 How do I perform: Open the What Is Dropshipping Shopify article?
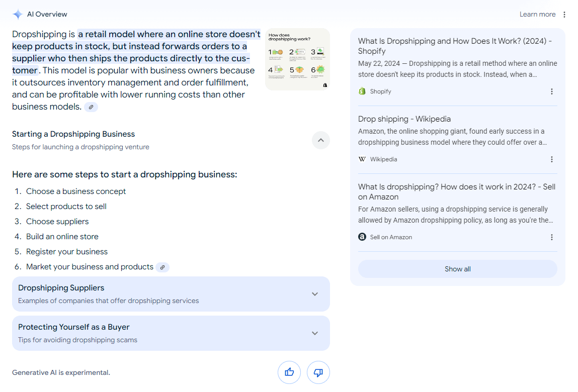point(455,46)
